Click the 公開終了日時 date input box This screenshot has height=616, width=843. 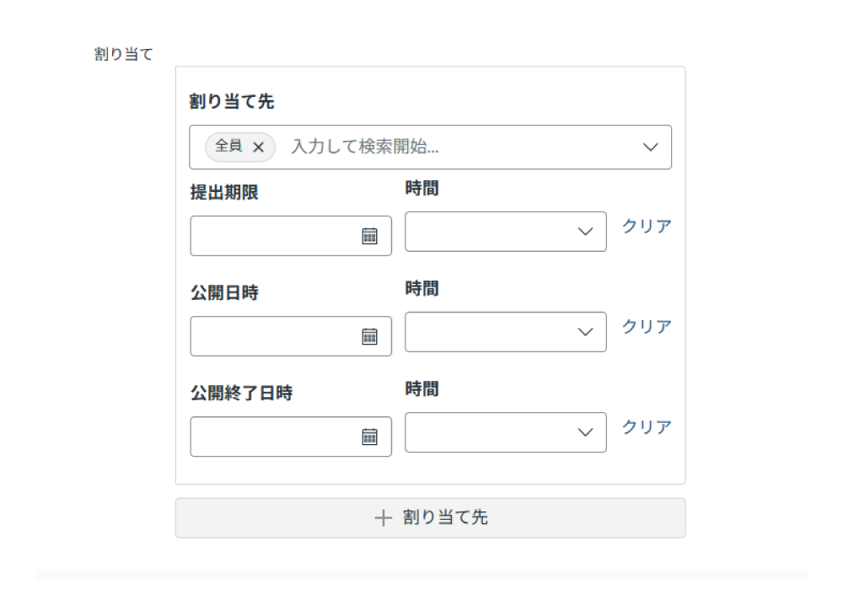coord(278,437)
